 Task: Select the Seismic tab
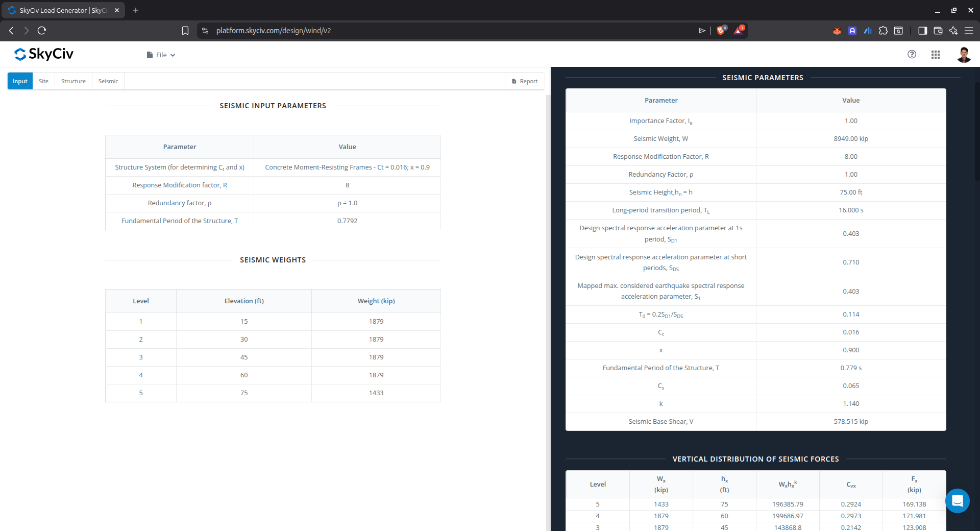coord(108,81)
